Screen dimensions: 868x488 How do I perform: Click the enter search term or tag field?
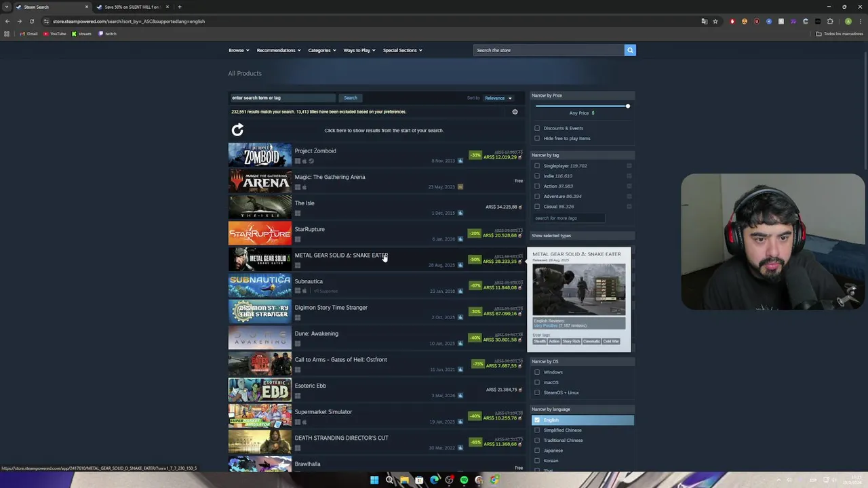coord(282,98)
